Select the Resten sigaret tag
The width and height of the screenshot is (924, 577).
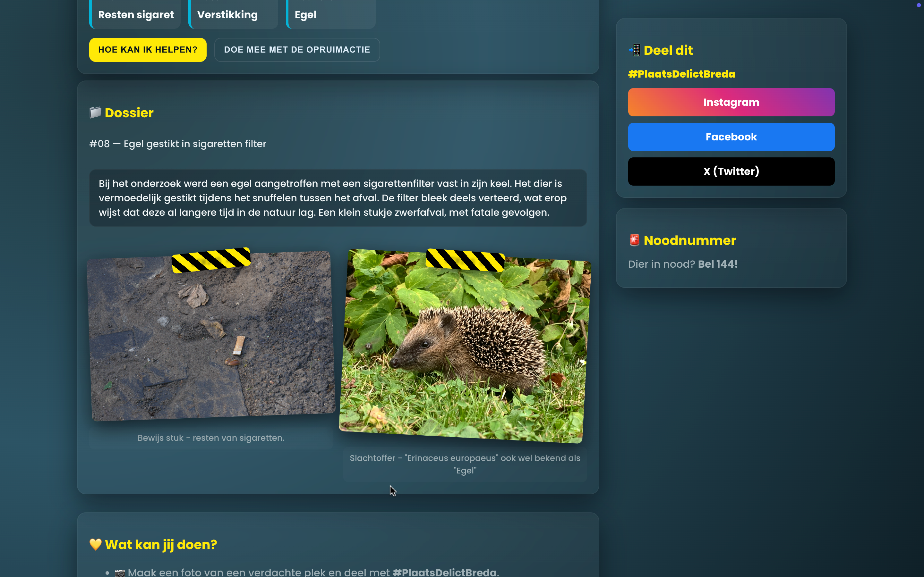point(135,14)
